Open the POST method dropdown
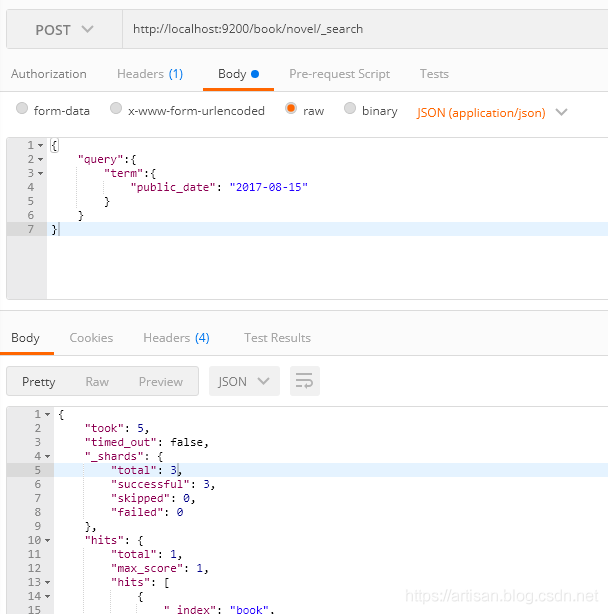608x614 pixels. pyautogui.click(x=65, y=30)
